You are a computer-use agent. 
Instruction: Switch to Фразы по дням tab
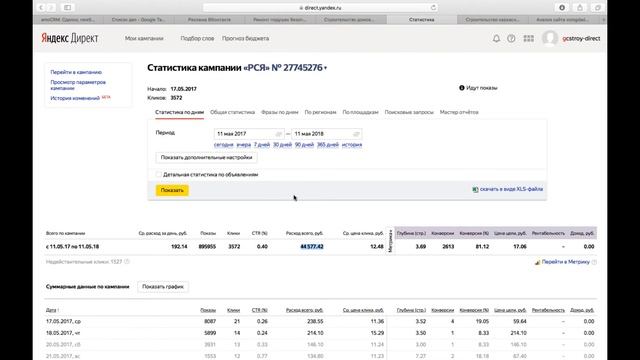point(280,112)
